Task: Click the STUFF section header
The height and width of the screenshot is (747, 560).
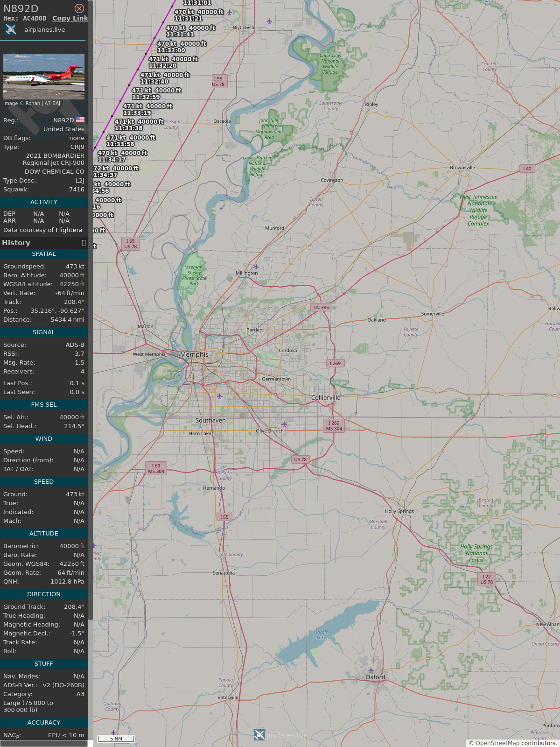Action: (44, 663)
